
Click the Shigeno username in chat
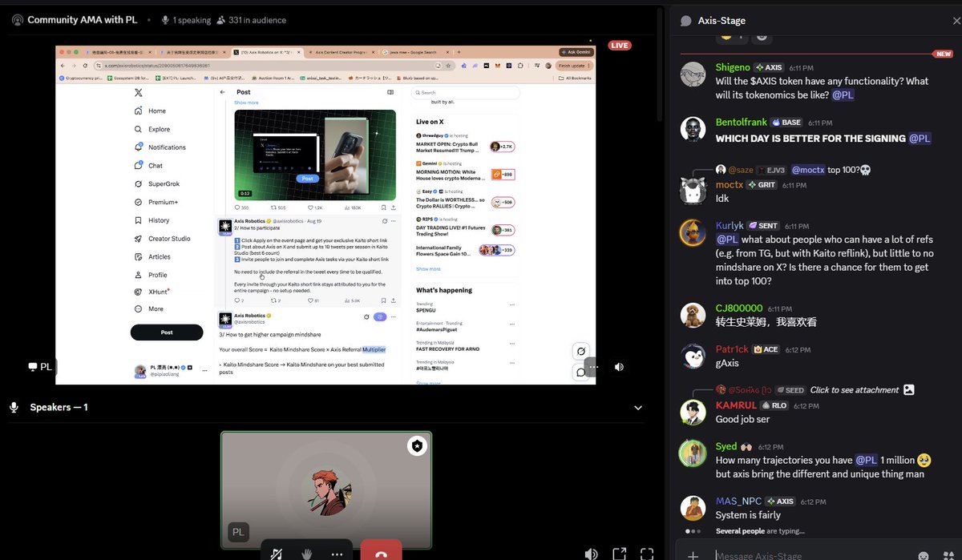click(x=733, y=67)
